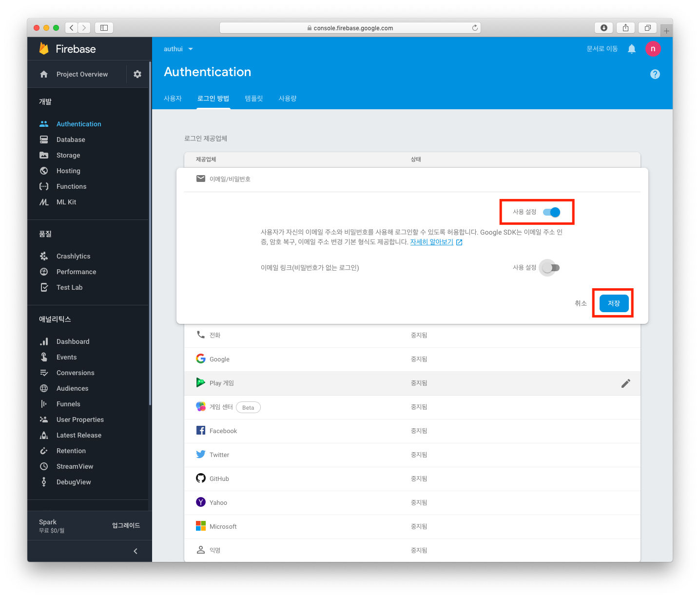Click the Test Lab sidebar icon
This screenshot has height=598, width=700.
click(44, 287)
